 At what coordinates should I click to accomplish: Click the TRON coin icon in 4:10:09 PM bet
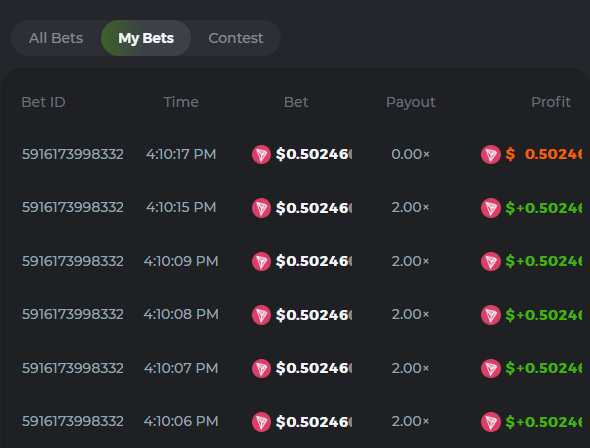point(261,261)
